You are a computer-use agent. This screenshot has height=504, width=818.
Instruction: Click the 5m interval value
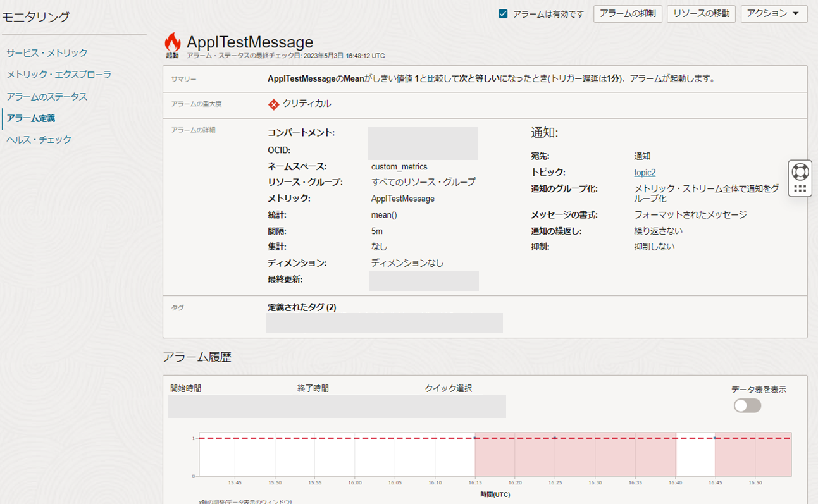[x=377, y=231]
